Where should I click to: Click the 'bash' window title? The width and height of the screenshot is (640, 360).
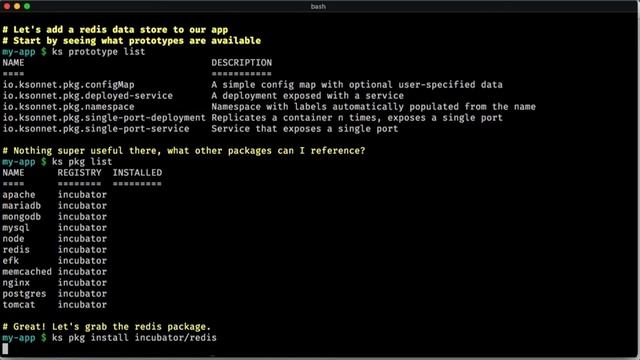[x=318, y=7]
